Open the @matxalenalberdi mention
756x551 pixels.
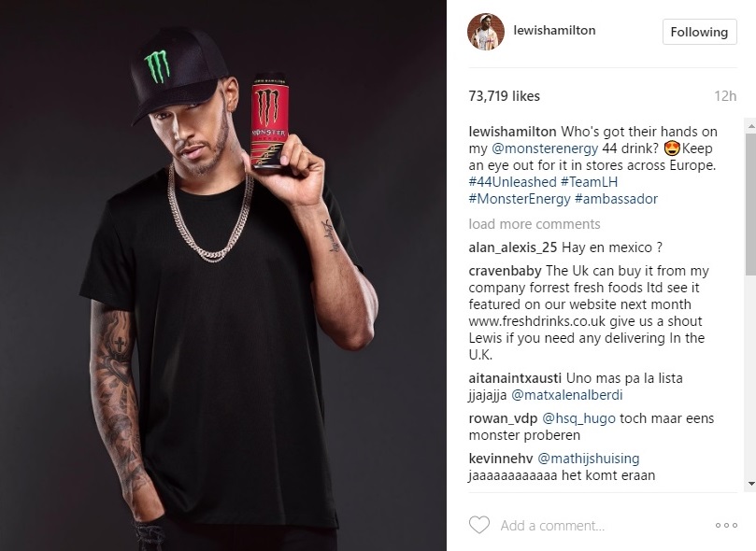pyautogui.click(x=567, y=395)
